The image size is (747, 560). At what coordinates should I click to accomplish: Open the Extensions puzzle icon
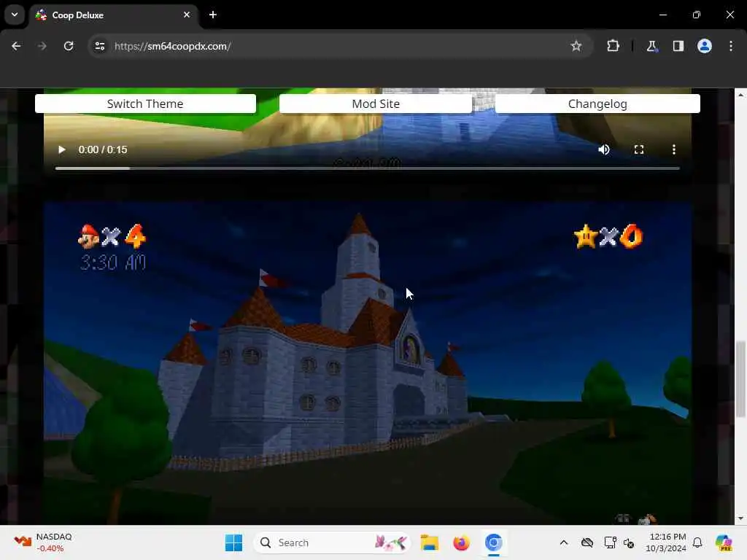(613, 46)
